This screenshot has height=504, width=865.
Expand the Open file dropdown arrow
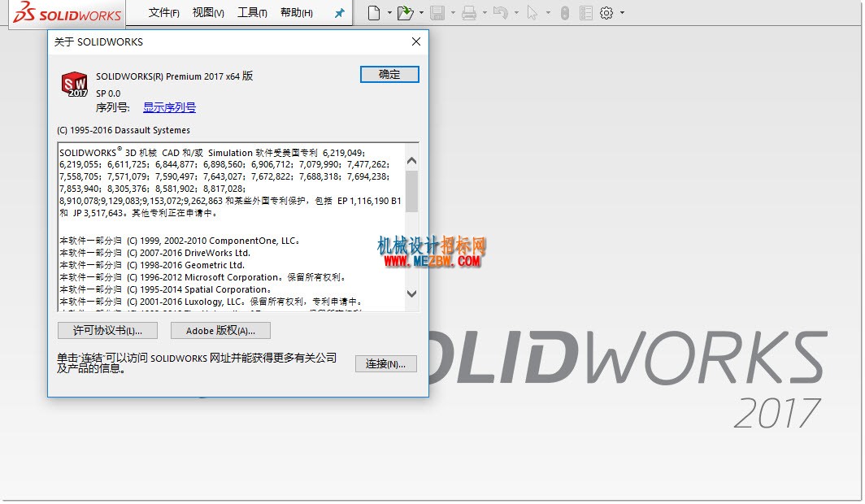[x=421, y=13]
